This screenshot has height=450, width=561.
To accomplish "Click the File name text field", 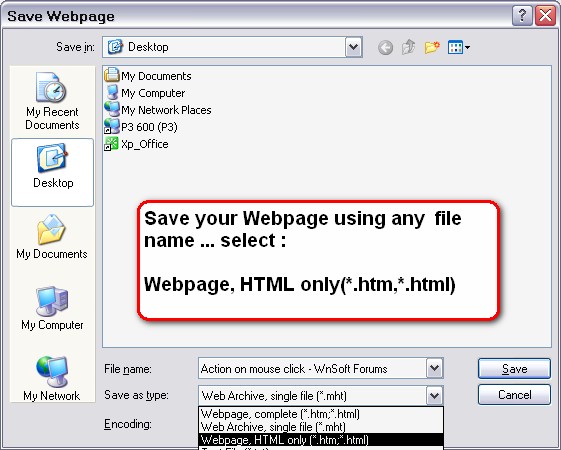I will (x=312, y=368).
